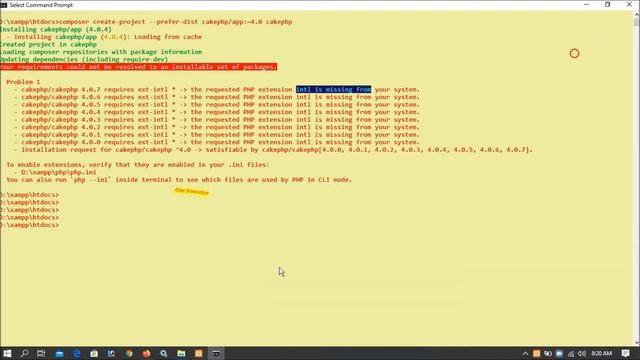Click 'Created project in cakephp' line

tap(48, 44)
